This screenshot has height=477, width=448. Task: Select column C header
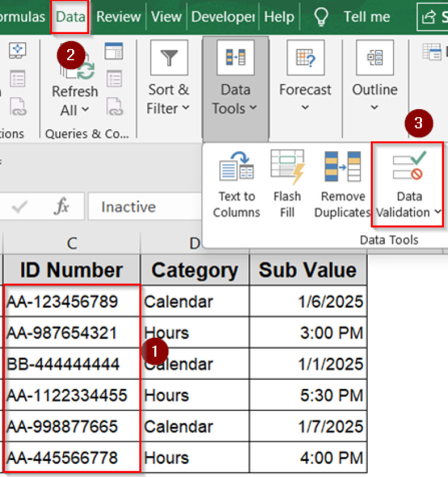[71, 243]
